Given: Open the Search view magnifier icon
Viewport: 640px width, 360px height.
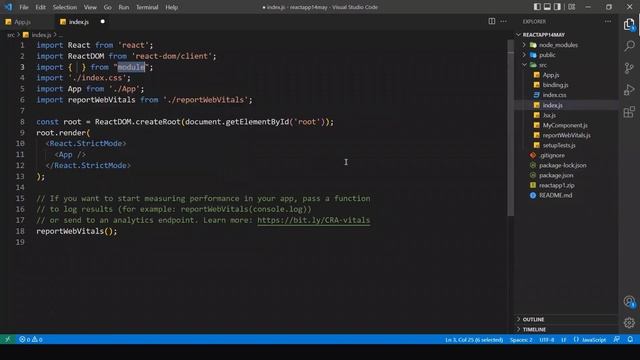Looking at the screenshot, I should point(629,45).
